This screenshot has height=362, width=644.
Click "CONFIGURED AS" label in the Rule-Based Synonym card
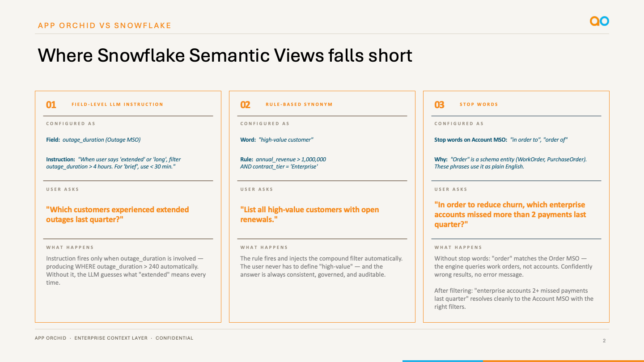(265, 124)
